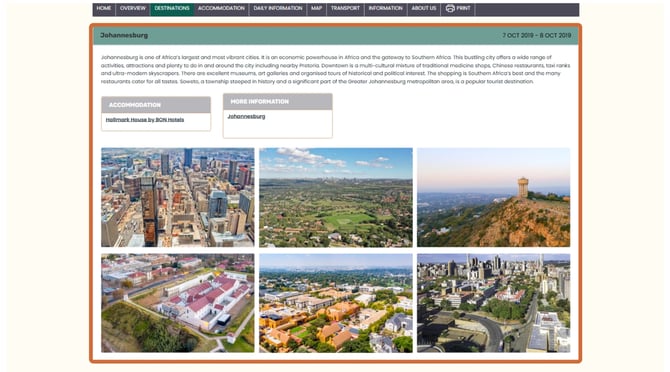Open the red-roofed fort complex photo
This screenshot has width=670, height=372.
(178, 303)
